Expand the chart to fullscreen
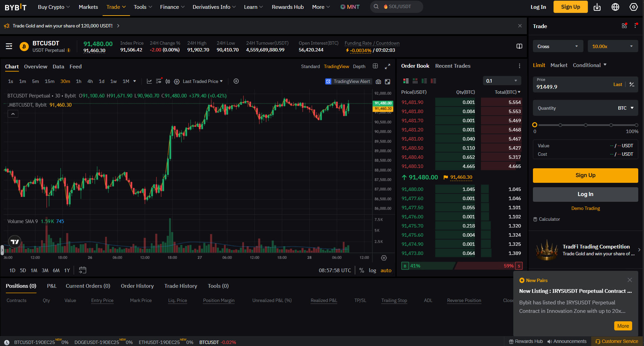 (x=388, y=66)
